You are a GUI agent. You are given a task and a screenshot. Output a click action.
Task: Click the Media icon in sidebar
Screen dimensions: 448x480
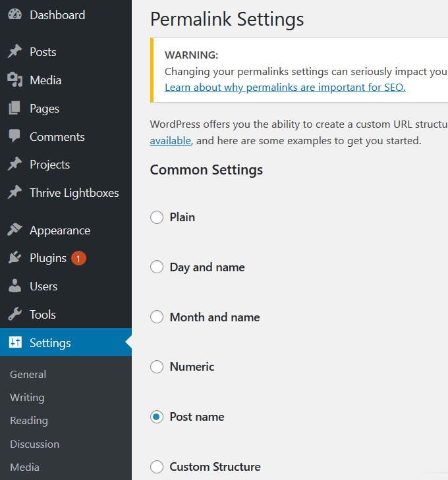tap(14, 80)
